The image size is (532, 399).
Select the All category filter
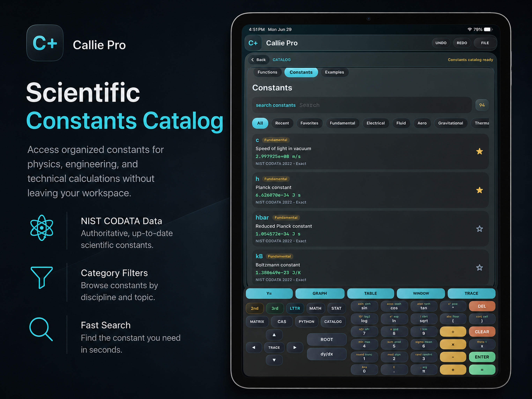tap(260, 123)
